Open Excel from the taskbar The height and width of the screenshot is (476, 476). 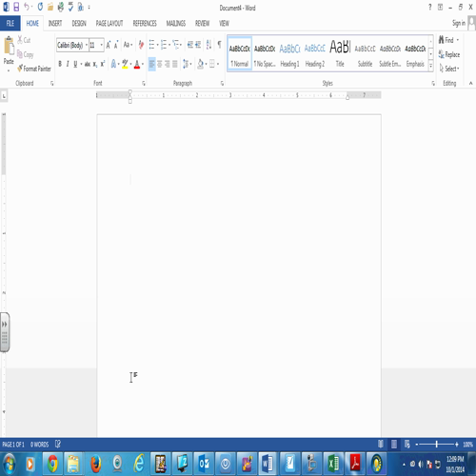[x=333, y=464]
